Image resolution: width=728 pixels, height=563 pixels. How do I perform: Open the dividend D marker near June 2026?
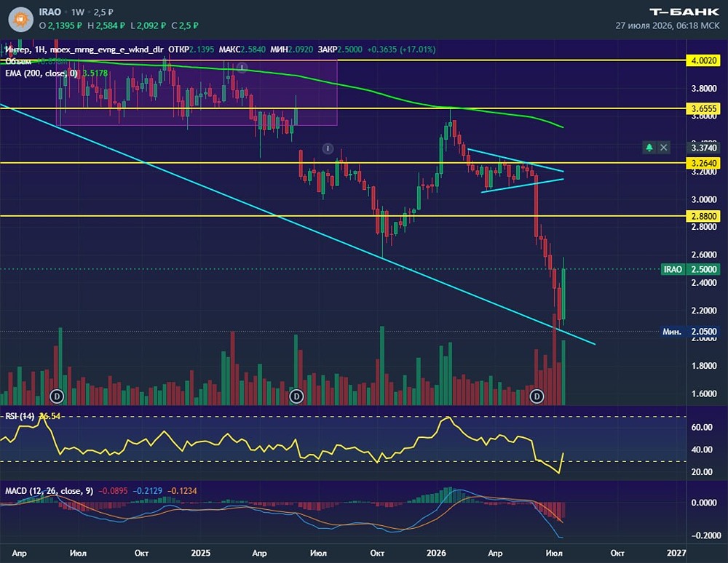pyautogui.click(x=537, y=396)
